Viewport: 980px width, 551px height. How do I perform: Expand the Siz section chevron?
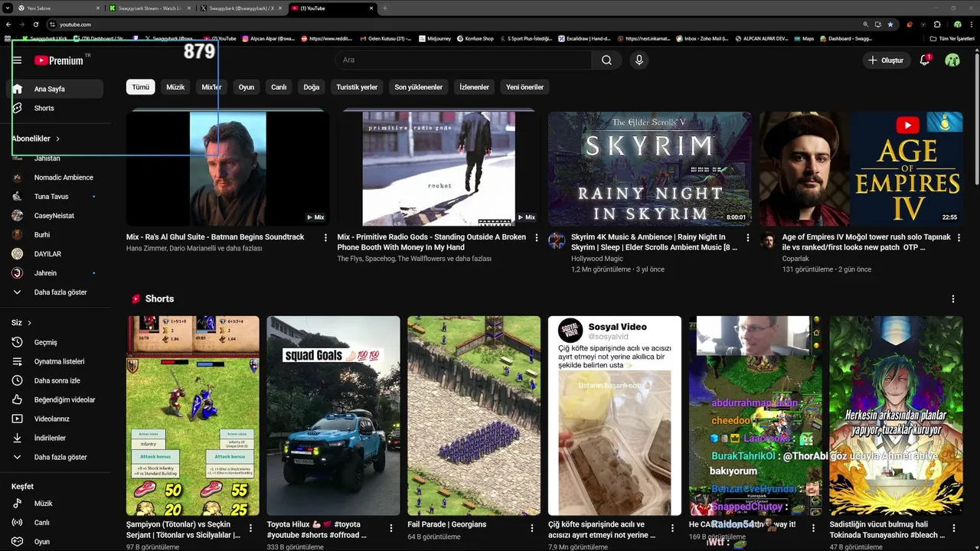pos(30,323)
